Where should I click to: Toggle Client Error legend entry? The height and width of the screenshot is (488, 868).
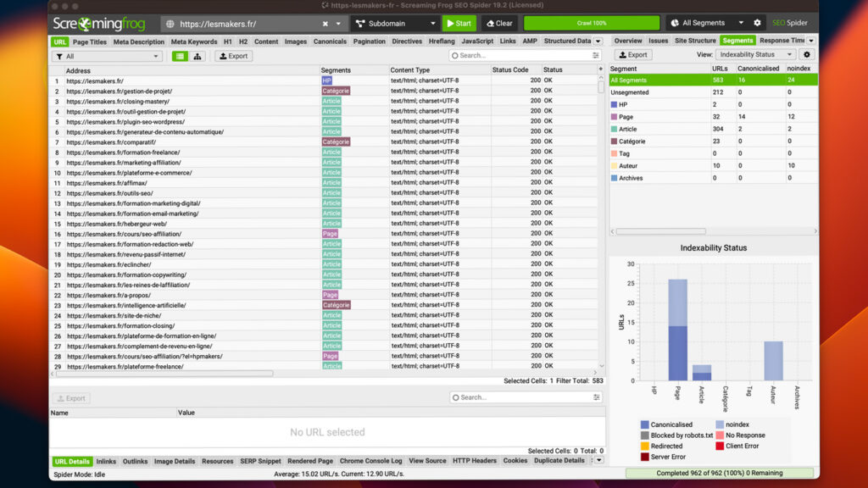pyautogui.click(x=737, y=446)
